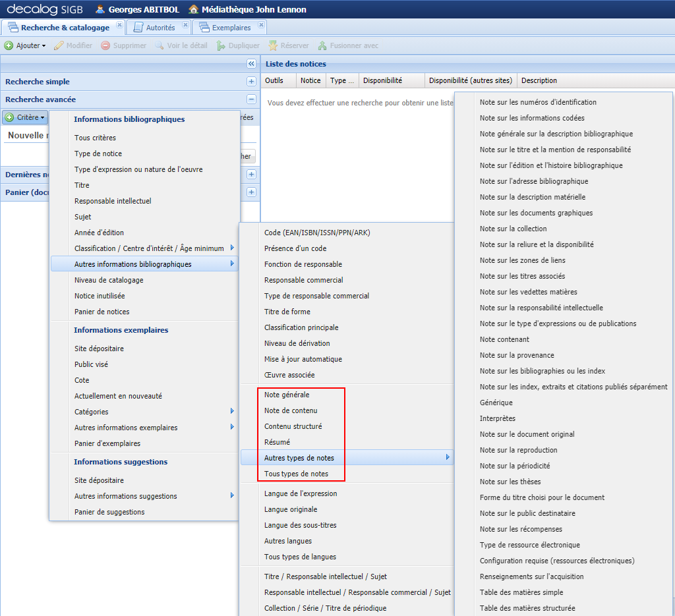The image size is (675, 616).
Task: Open the Critère dropdown button
Action: pyautogui.click(x=26, y=117)
